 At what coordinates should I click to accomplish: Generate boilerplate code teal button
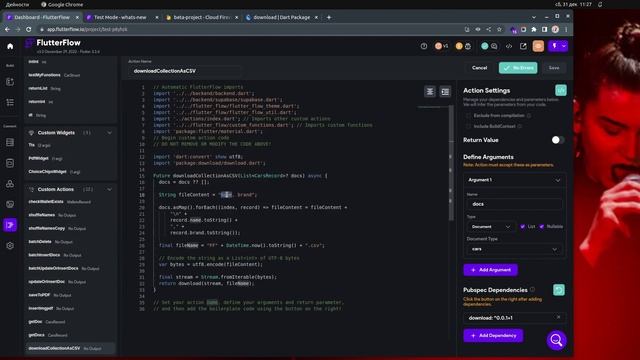coord(561,90)
